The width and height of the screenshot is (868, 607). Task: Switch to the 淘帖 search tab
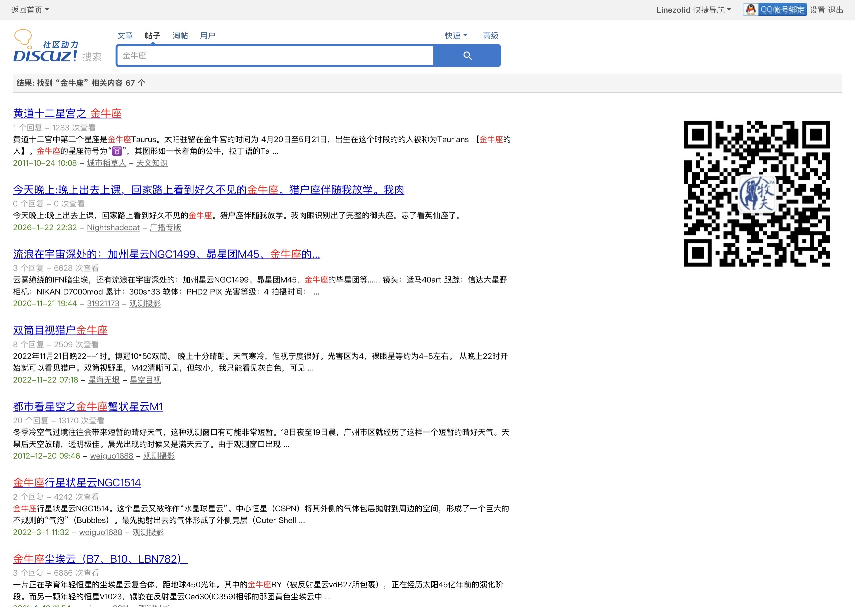[x=180, y=36]
